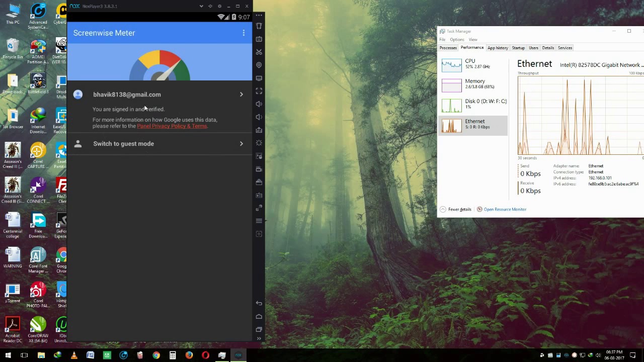
Task: Click the Android back button in Nox sidebar
Action: point(259,303)
